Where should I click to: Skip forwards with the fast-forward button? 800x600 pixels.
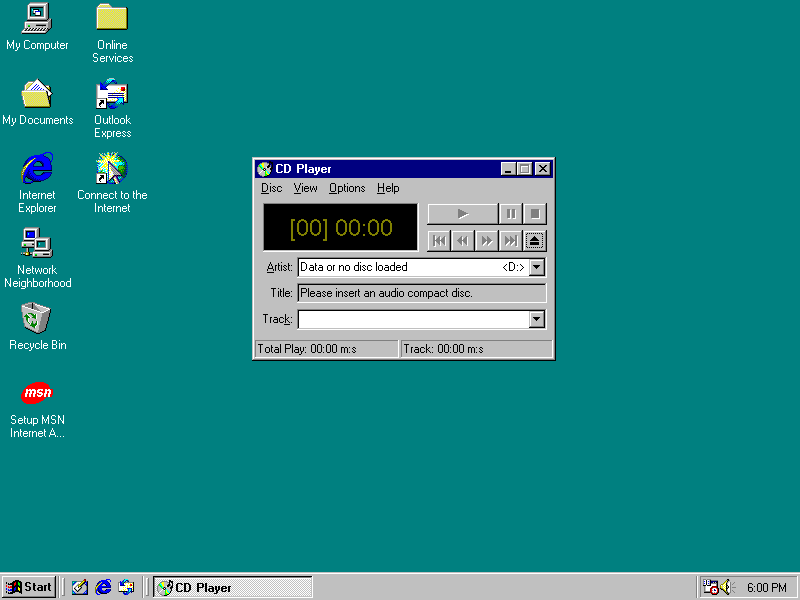tap(487, 241)
